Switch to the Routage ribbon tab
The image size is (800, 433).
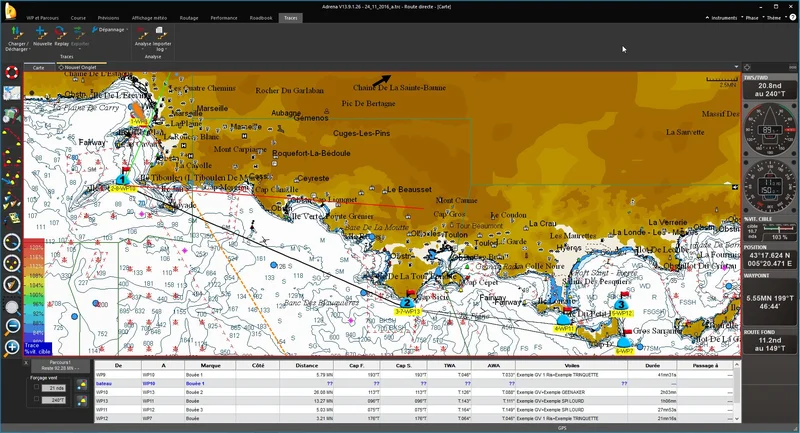pyautogui.click(x=189, y=18)
